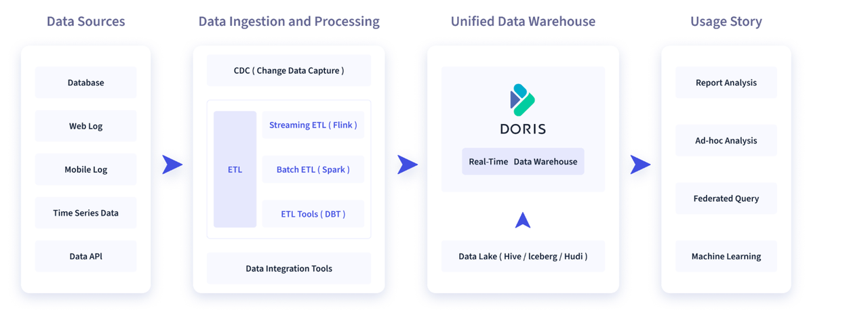Click Data Ingestion and Processing heading
This screenshot has height=321, width=868.
(x=289, y=22)
